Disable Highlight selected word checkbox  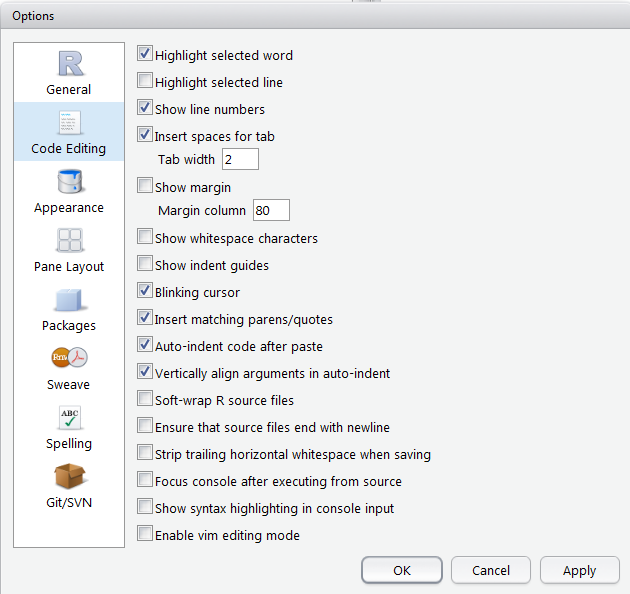click(x=145, y=55)
